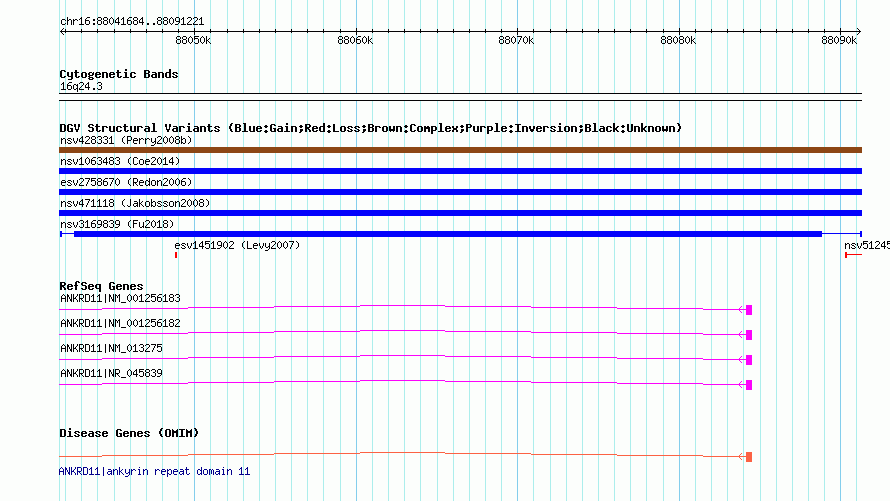Click the chr16:88041684..88091221 coordinate label
890x501 pixels.
point(132,21)
